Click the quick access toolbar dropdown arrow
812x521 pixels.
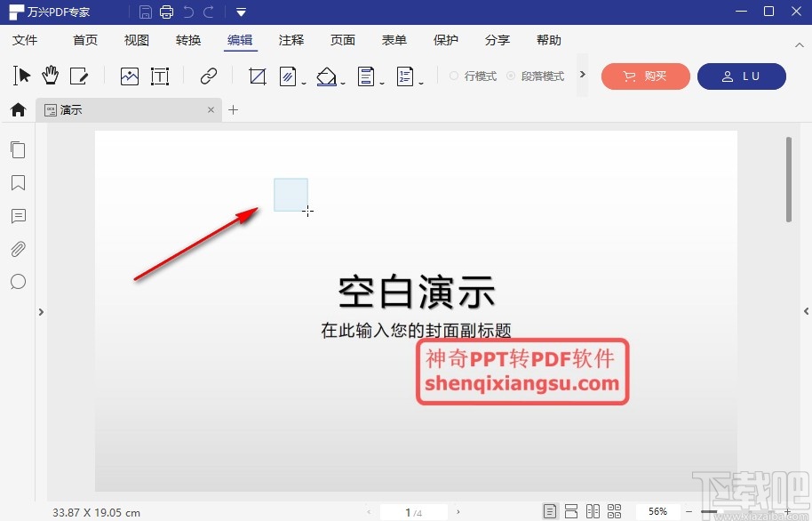pyautogui.click(x=240, y=12)
